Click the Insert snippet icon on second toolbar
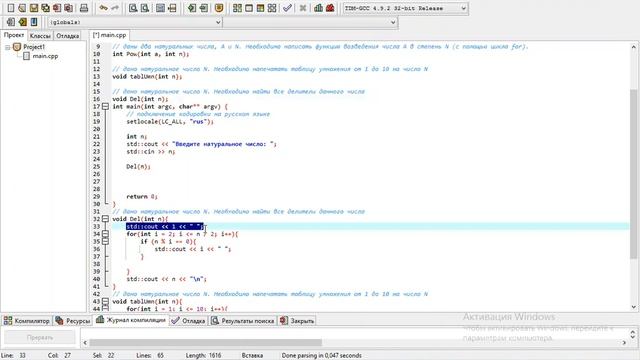The height and width of the screenshot is (360, 640). [11, 22]
